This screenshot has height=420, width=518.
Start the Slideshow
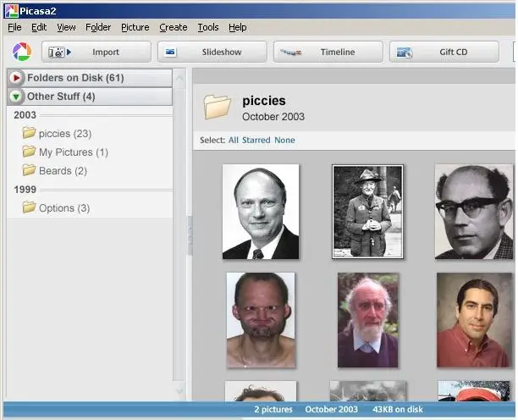point(212,52)
